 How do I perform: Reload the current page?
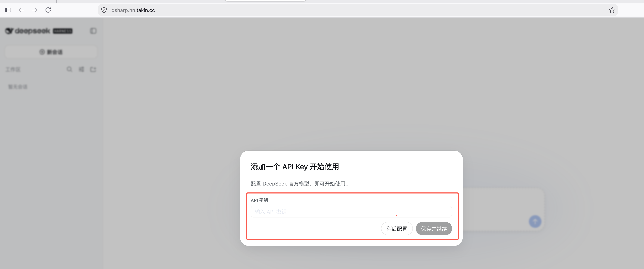coord(48,10)
